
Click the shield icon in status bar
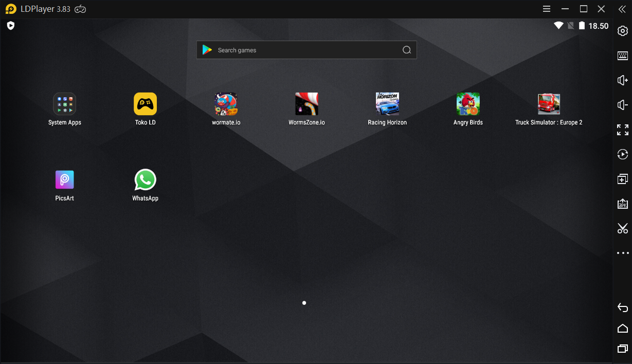click(11, 25)
